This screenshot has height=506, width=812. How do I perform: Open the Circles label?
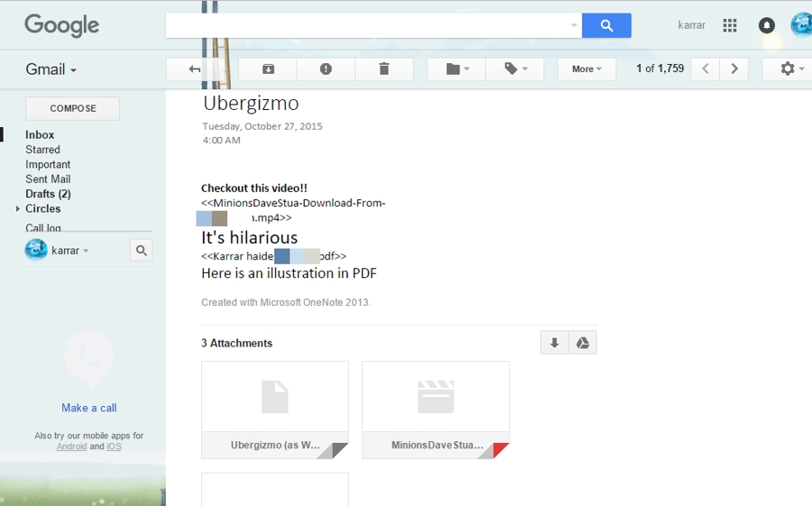(43, 208)
